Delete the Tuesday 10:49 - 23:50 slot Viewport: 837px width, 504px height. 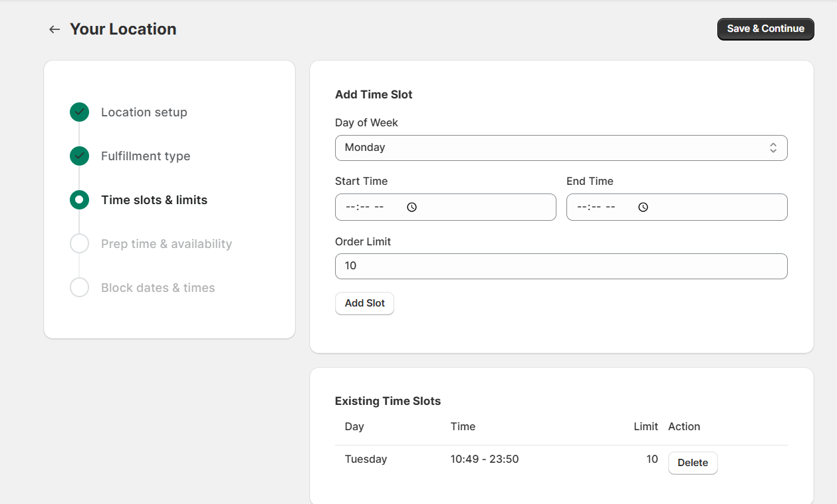point(692,463)
